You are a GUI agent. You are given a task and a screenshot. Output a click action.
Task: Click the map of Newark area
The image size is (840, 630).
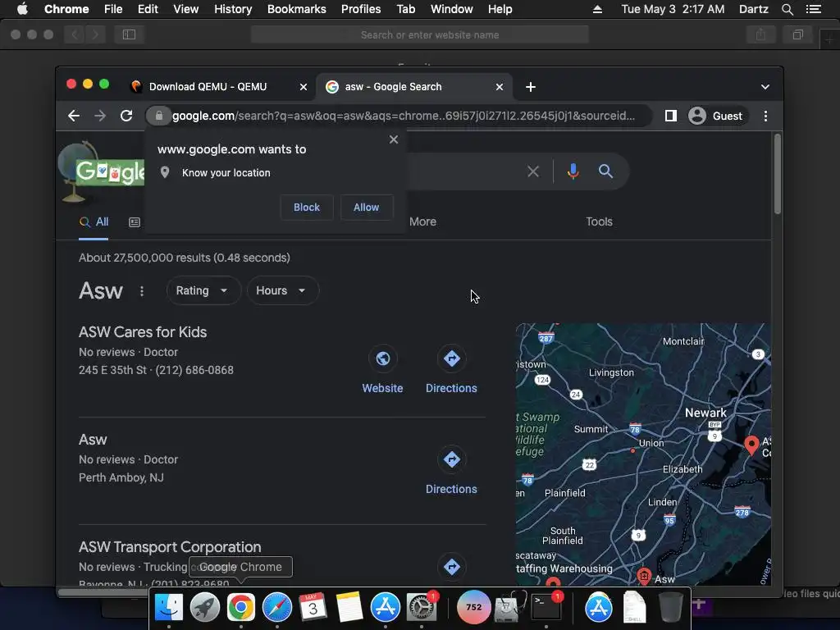coord(643,454)
